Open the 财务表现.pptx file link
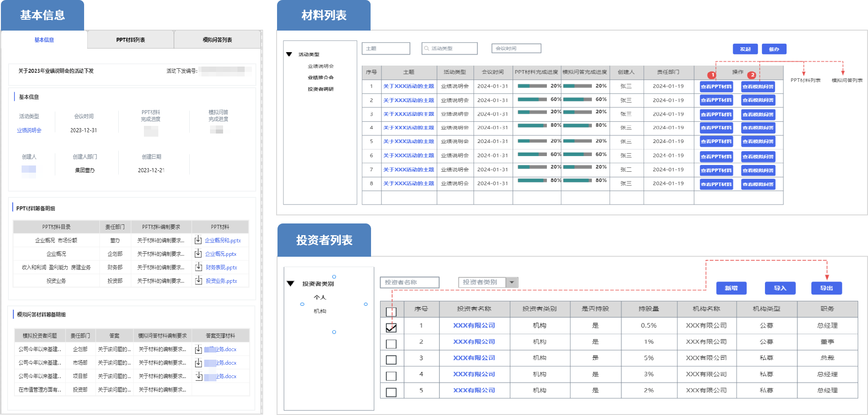Viewport: 868px width, 415px height. point(221,268)
